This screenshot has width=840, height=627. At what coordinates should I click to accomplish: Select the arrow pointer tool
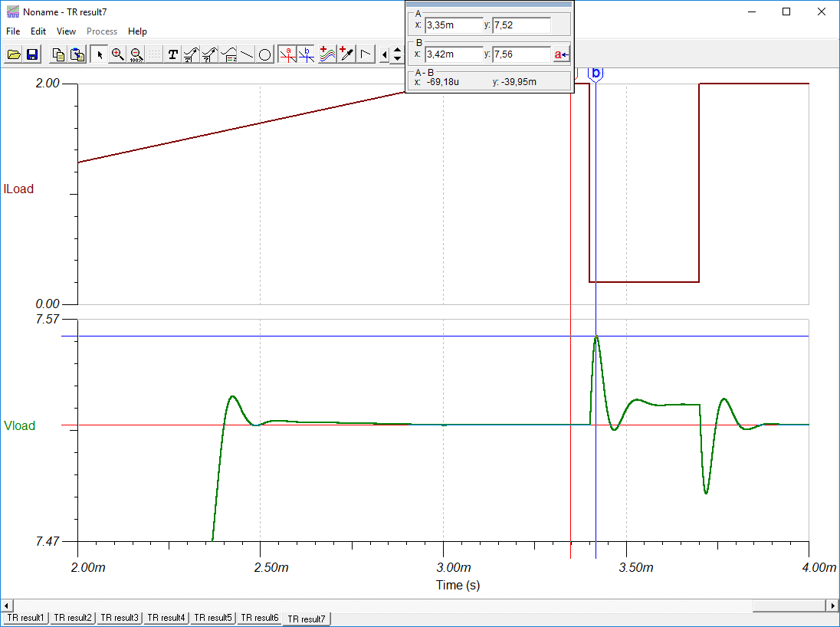[x=99, y=54]
